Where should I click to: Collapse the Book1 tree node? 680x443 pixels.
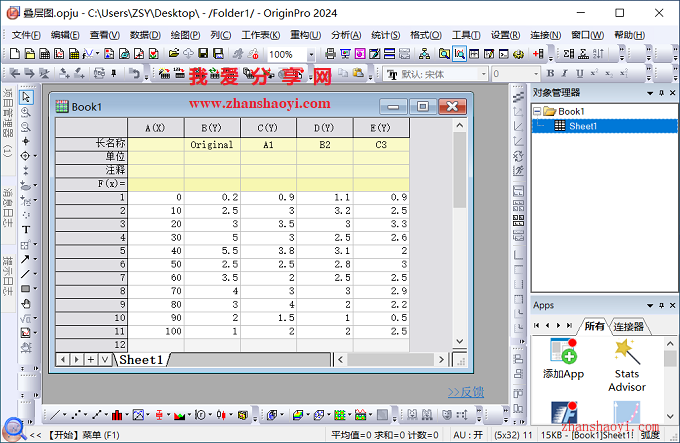coord(537,111)
